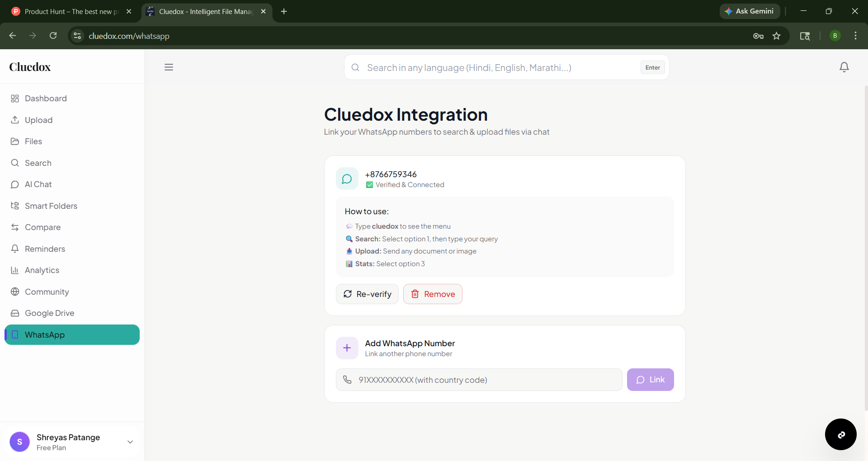Open Chrome three-dot menu

coord(855,36)
